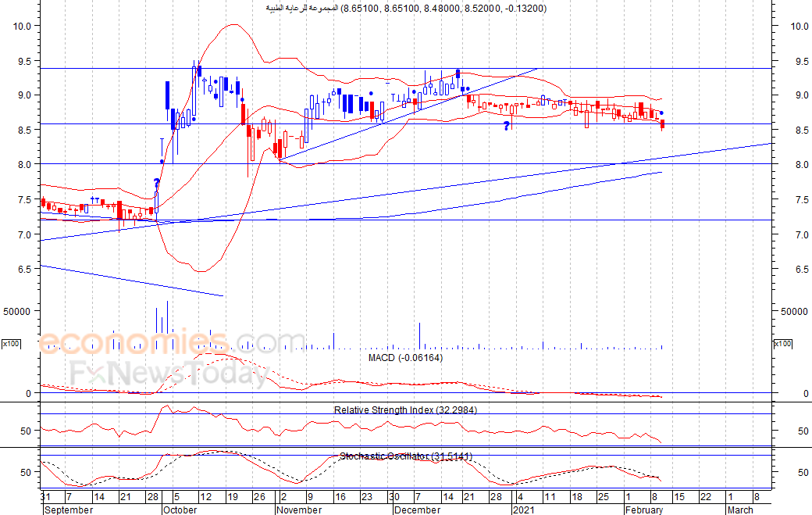This screenshot has height=515, width=812.
Task: Select the MACD zero label on right axis
Action: click(x=805, y=394)
